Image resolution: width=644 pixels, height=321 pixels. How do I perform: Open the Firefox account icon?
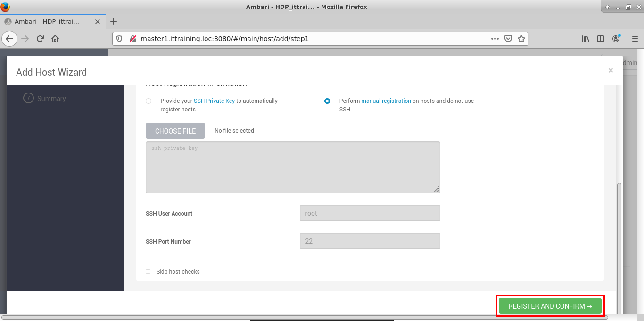[x=616, y=39]
